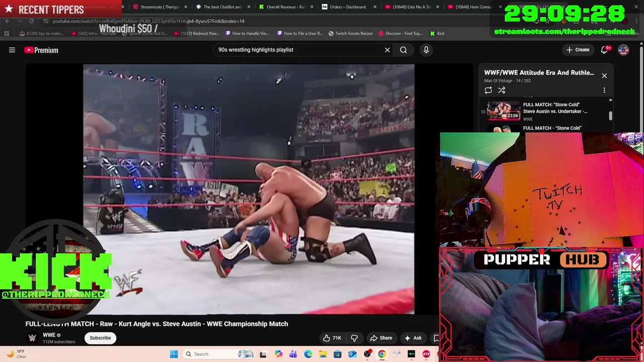This screenshot has width=644, height=362.
Task: Open the Create button
Action: click(578, 50)
